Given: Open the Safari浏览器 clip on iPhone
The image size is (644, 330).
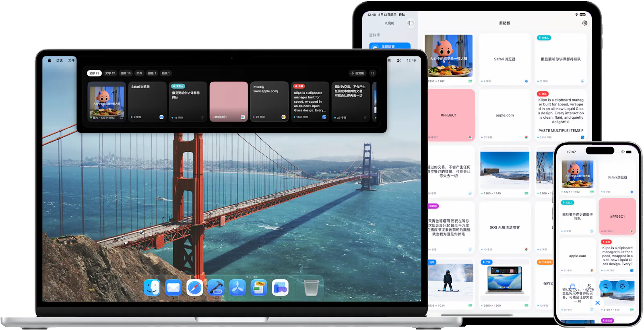Looking at the screenshot, I should pyautogui.click(x=617, y=177).
